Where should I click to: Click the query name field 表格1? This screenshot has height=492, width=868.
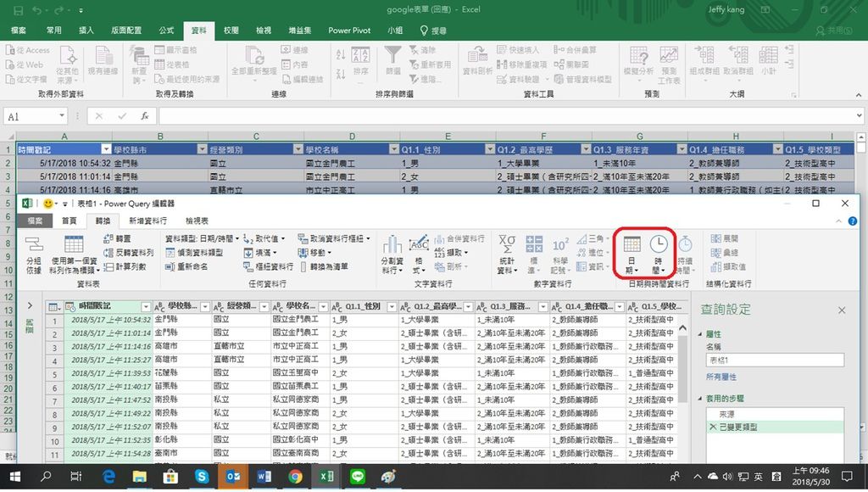775,361
